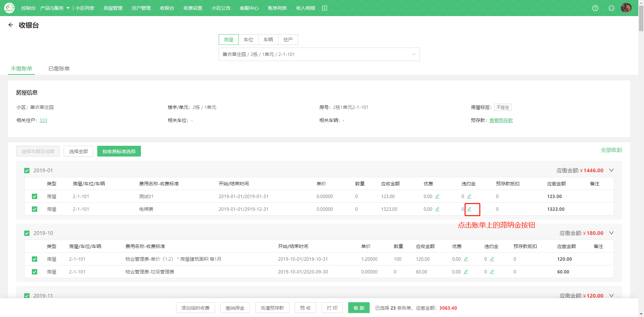
Task: Switch to the 房屋 tab
Action: (x=228, y=40)
